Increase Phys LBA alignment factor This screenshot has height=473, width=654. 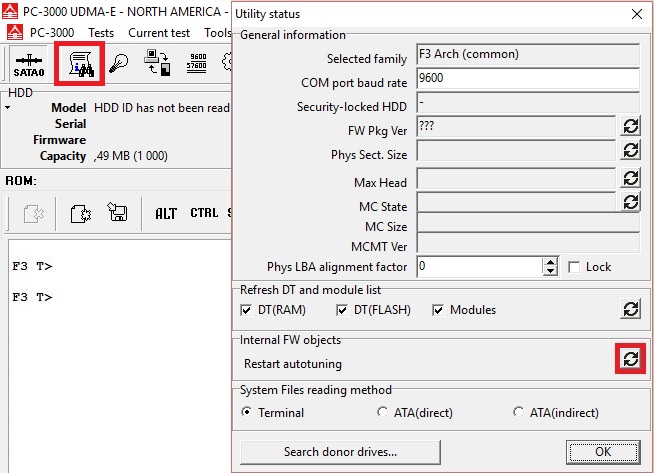coord(550,262)
